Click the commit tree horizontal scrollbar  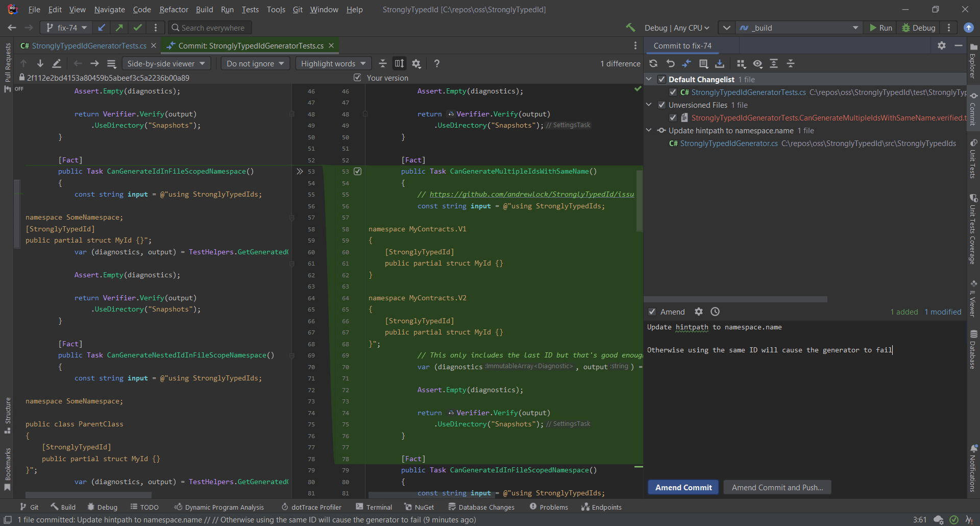pyautogui.click(x=736, y=299)
